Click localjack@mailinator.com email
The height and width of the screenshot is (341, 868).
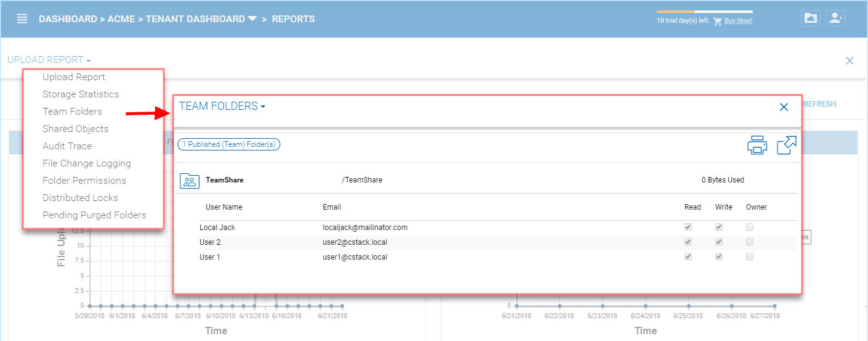pos(365,228)
